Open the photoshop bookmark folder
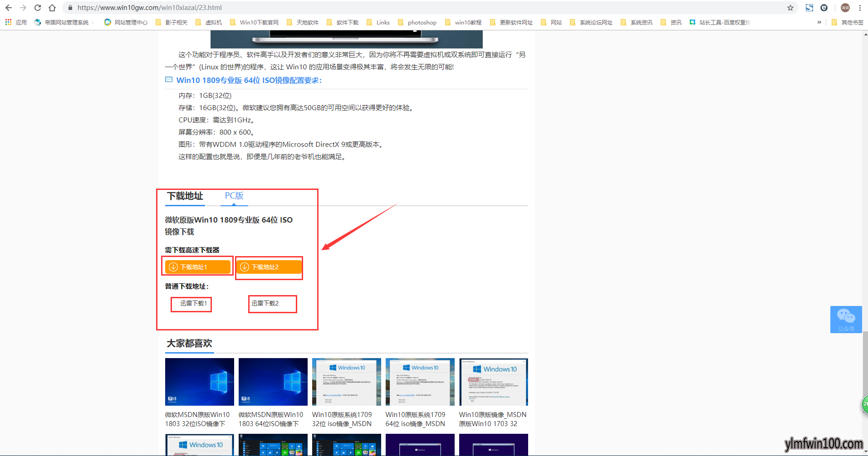 coord(417,22)
